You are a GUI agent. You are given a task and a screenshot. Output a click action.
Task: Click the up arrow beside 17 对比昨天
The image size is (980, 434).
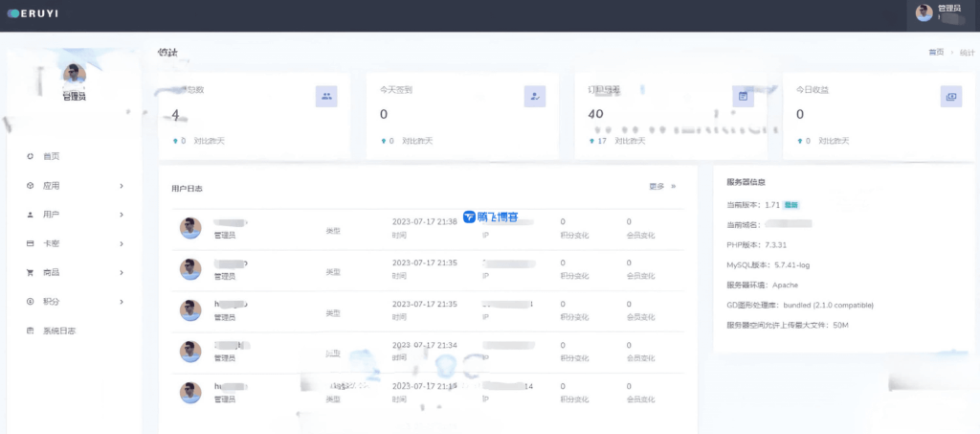pyautogui.click(x=591, y=142)
